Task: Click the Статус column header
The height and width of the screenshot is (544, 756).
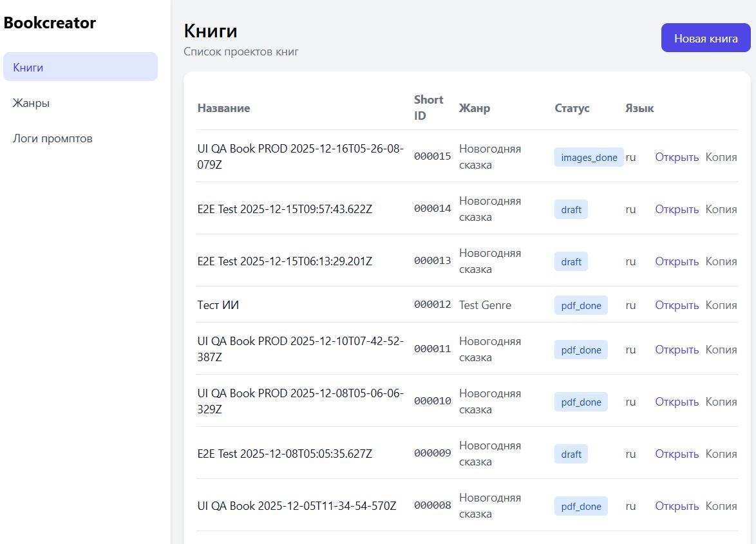Action: 572,108
